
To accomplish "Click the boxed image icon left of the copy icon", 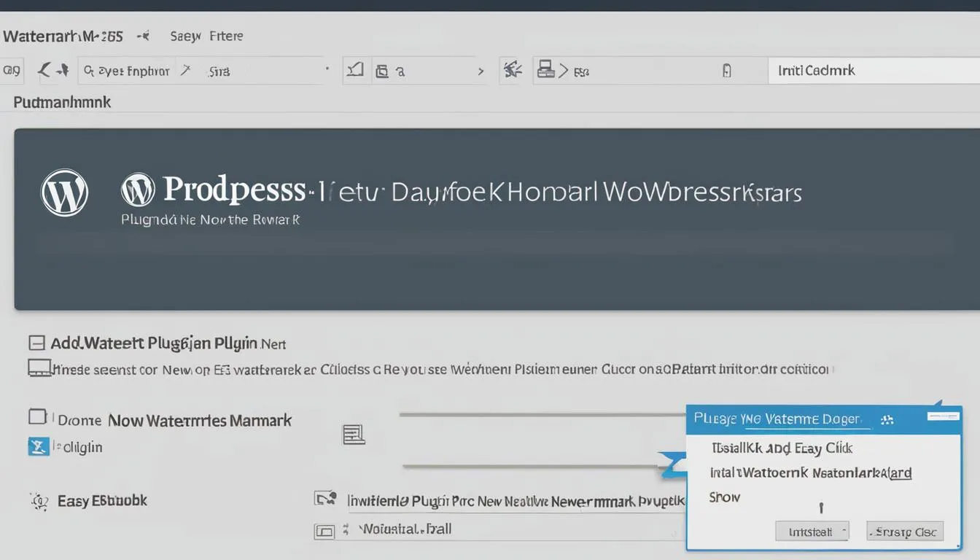I will [x=355, y=70].
